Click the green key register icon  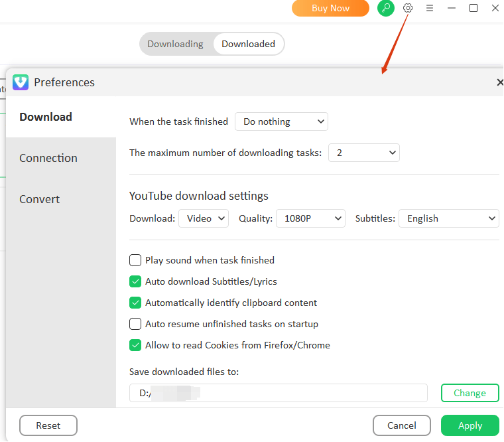(x=385, y=8)
